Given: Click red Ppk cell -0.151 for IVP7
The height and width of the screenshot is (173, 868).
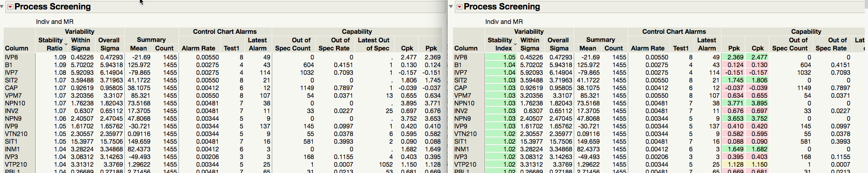Looking at the screenshot, I should pyautogui.click(x=734, y=73).
